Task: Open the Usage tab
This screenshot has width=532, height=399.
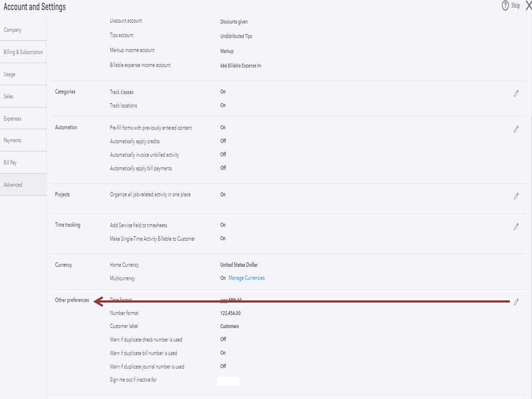Action: (9, 74)
